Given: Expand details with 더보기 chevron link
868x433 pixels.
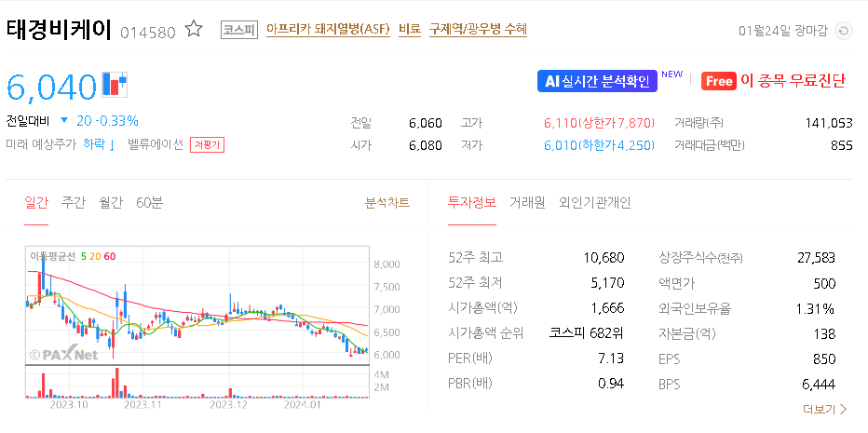Looking at the screenshot, I should coord(825,409).
